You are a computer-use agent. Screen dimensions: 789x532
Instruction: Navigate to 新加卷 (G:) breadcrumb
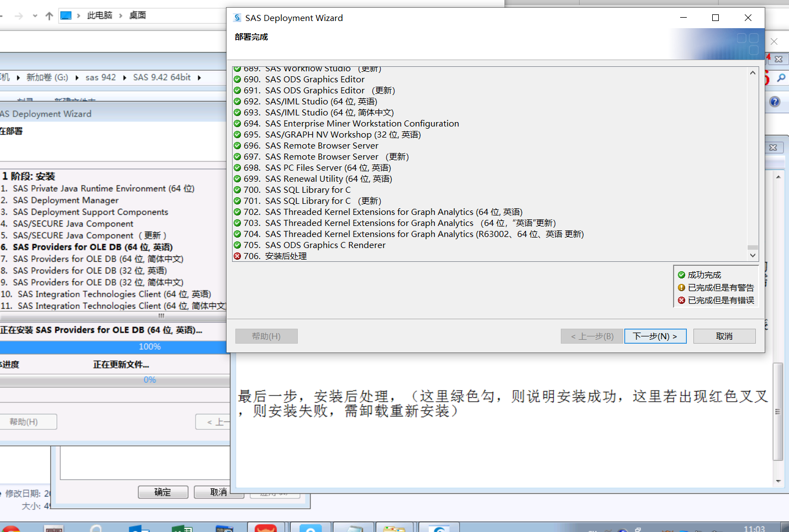coord(48,77)
